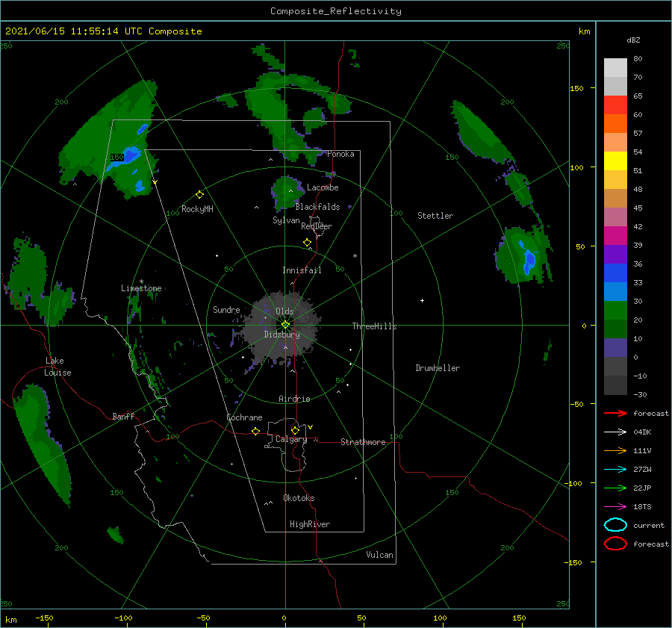This screenshot has width=672, height=628.
Task: Click the 150 tick on the right axis
Action: (577, 88)
